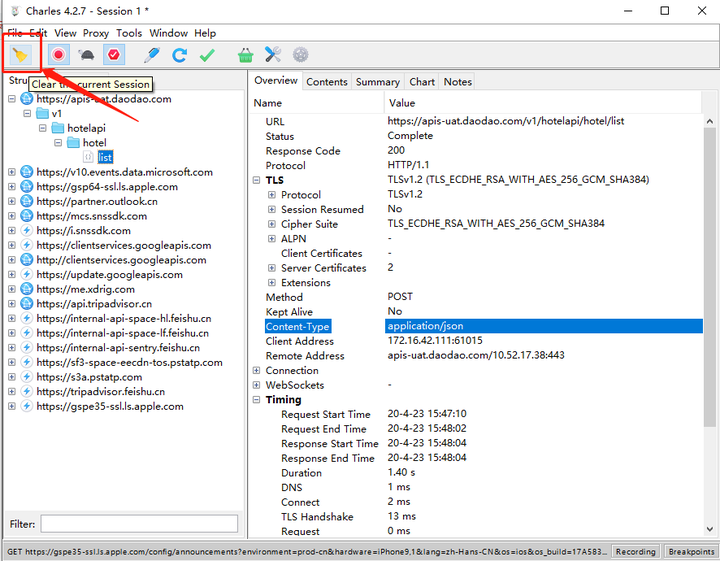Select https://mcs.snssdk.com host
Screen dimensions: 720x561
tap(92, 216)
